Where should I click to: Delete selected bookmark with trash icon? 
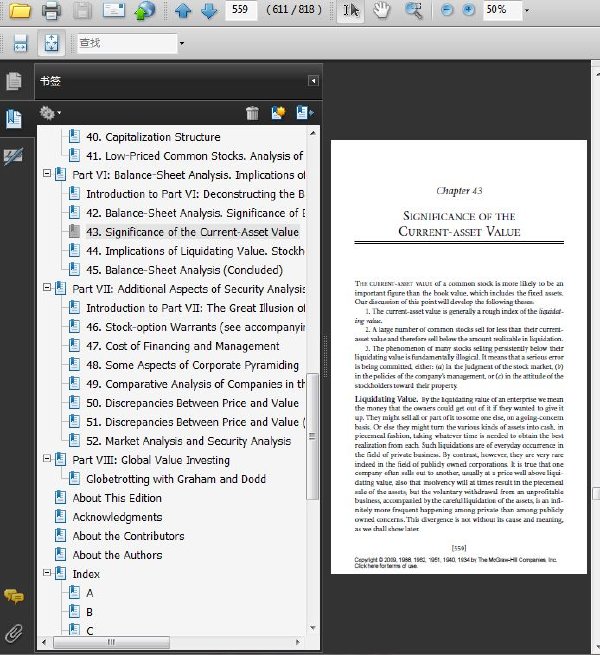252,113
